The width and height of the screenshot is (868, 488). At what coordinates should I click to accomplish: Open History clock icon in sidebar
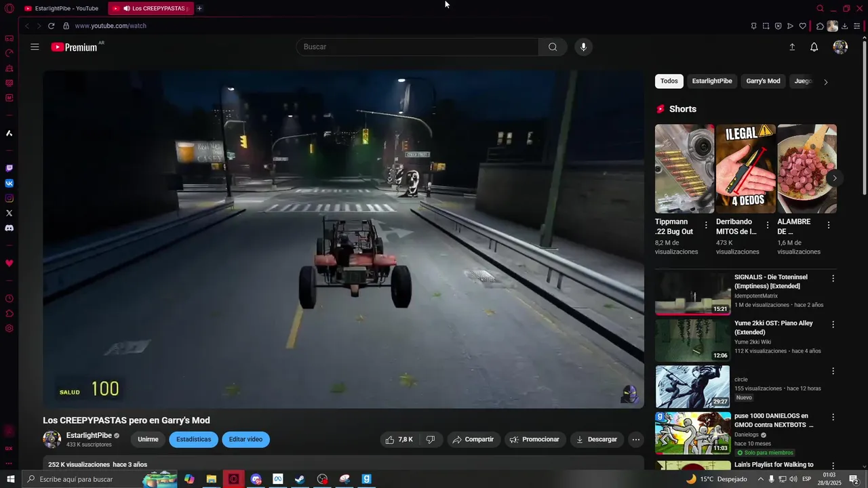(9, 298)
